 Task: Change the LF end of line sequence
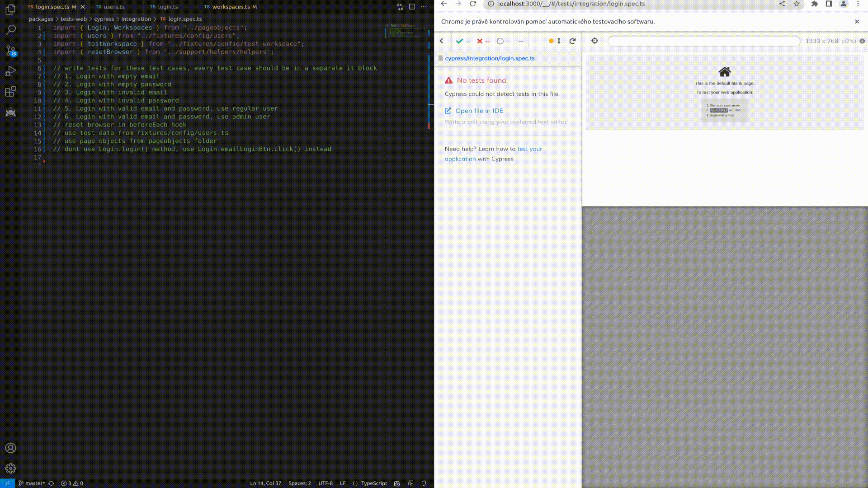(343, 483)
